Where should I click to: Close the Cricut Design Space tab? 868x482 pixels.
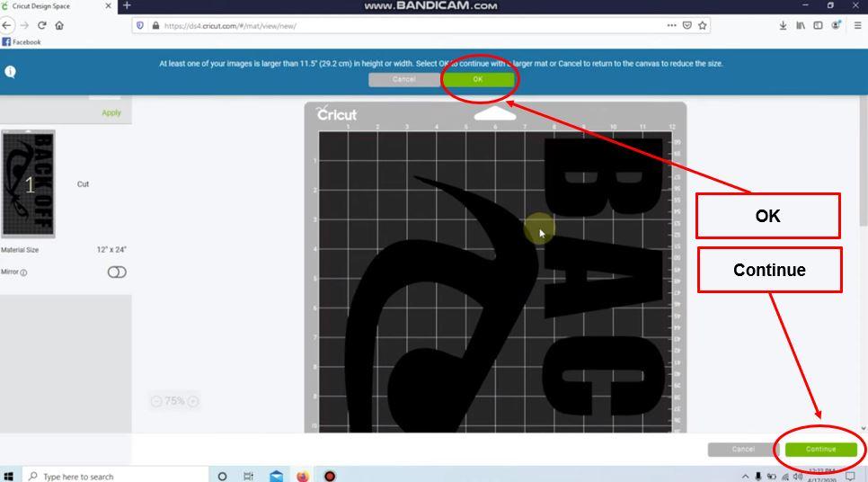pyautogui.click(x=108, y=6)
